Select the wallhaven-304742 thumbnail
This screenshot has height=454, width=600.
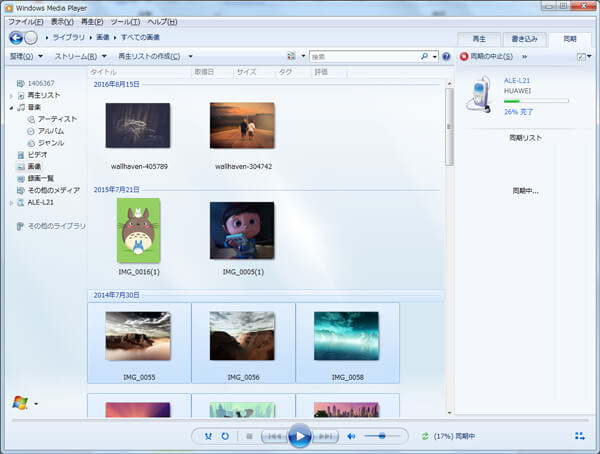tap(242, 125)
